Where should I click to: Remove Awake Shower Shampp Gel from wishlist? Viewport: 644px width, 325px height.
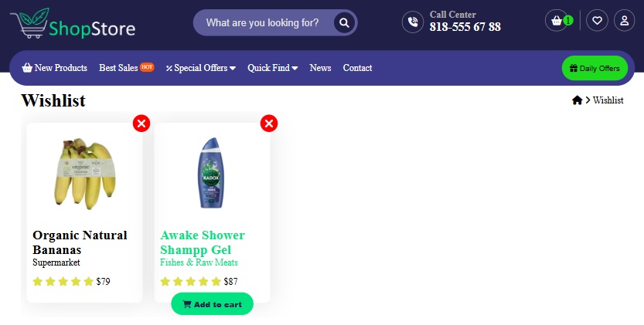[x=268, y=124]
